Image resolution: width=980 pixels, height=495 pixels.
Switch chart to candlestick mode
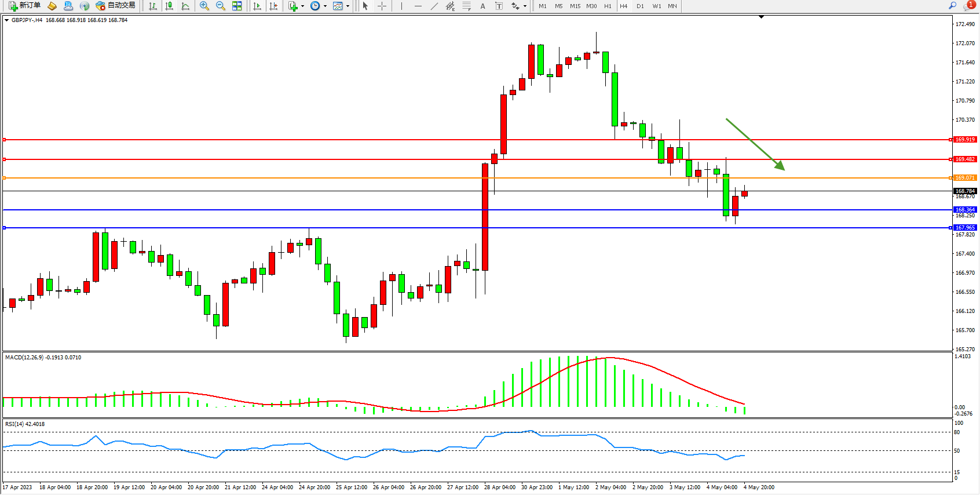169,6
